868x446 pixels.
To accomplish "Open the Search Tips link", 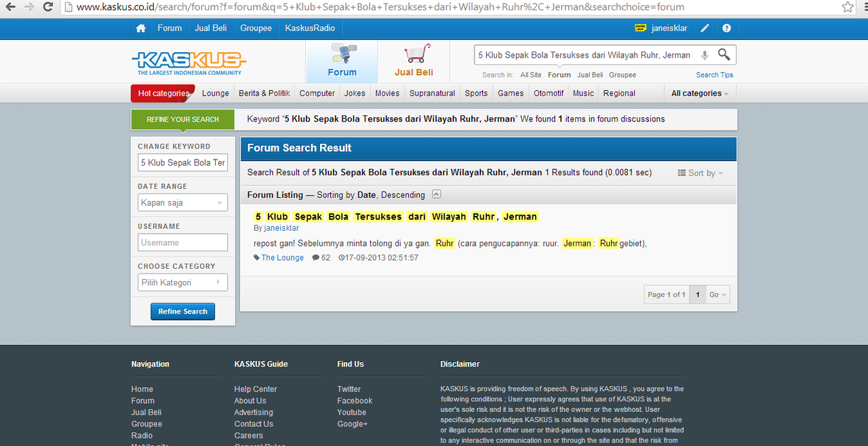I will click(715, 75).
